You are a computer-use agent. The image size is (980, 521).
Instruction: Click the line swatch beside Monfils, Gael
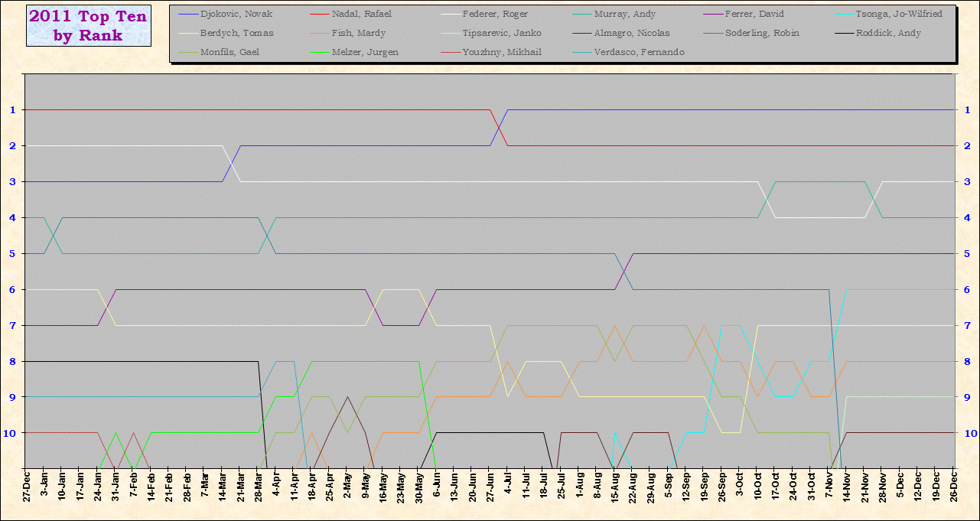[x=187, y=52]
